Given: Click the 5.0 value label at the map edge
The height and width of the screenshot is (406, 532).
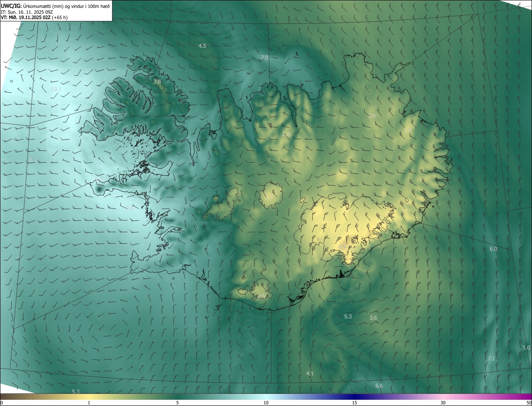Looking at the screenshot, I should click(526, 348).
